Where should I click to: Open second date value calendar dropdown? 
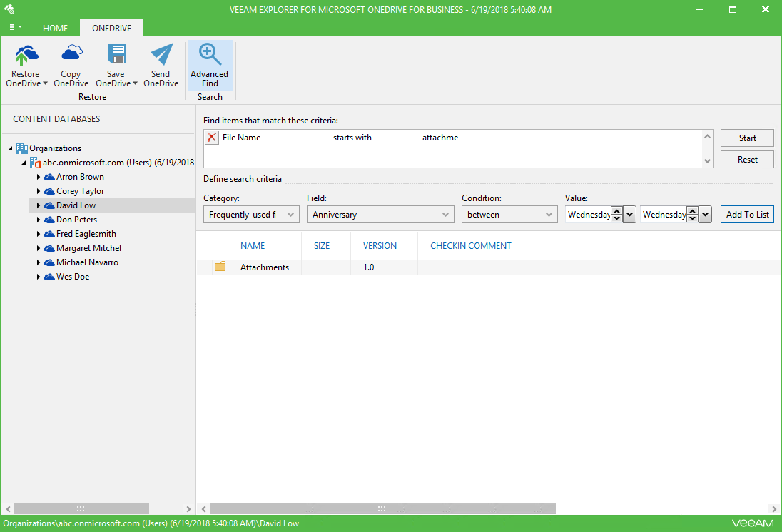(x=705, y=215)
